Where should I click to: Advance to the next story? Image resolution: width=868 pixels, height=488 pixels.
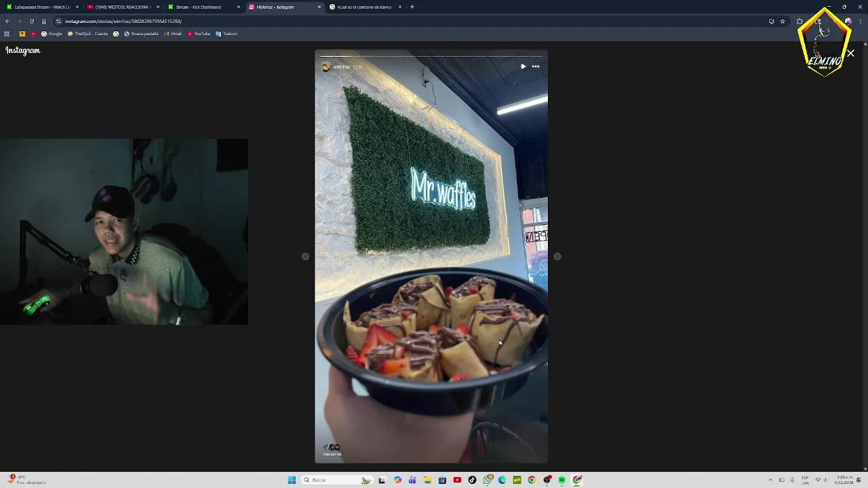[x=557, y=256]
